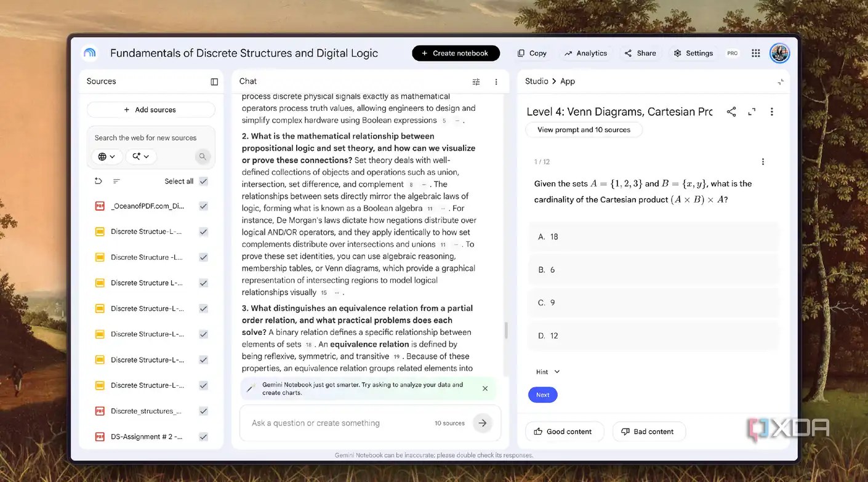Screen dimensions: 868x482
Task: Share the Level 4 quiz
Action: coord(731,111)
